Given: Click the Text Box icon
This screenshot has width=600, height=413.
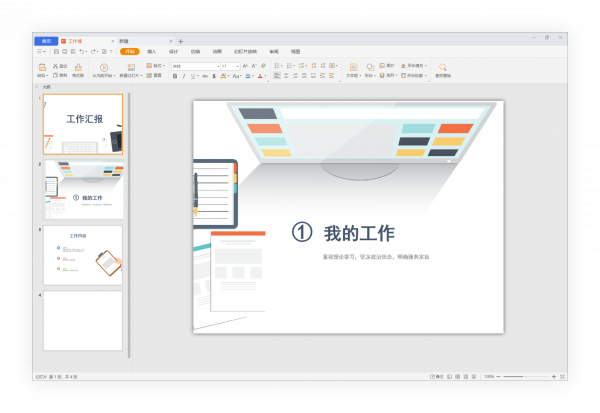Looking at the screenshot, I should tap(354, 67).
